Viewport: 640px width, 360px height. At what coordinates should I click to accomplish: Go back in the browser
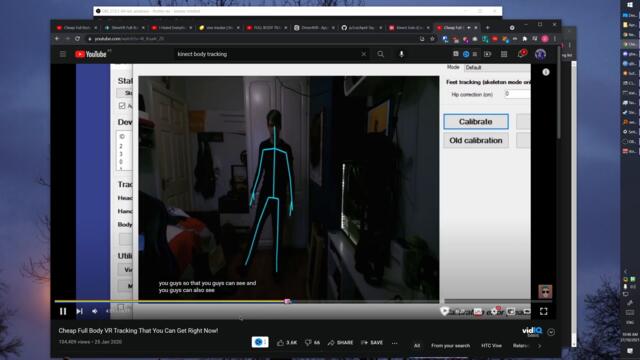tap(57, 39)
